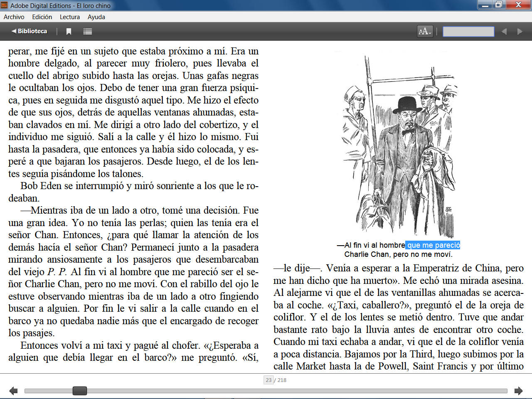Go to previous search result
The height and width of the screenshot is (399, 532).
point(504,32)
